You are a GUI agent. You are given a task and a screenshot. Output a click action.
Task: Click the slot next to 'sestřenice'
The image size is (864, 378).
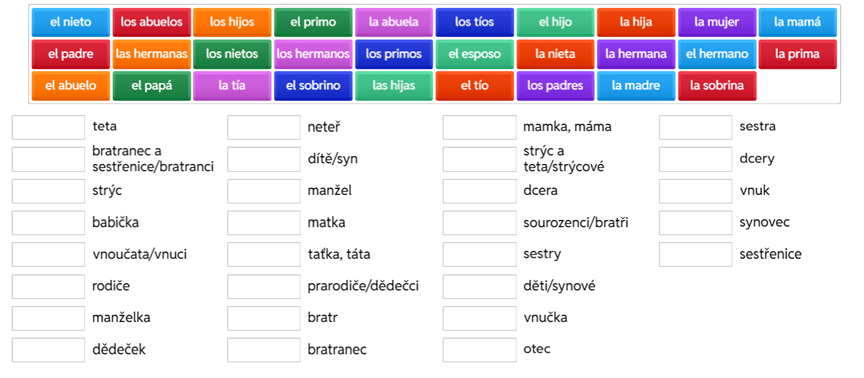(x=695, y=255)
